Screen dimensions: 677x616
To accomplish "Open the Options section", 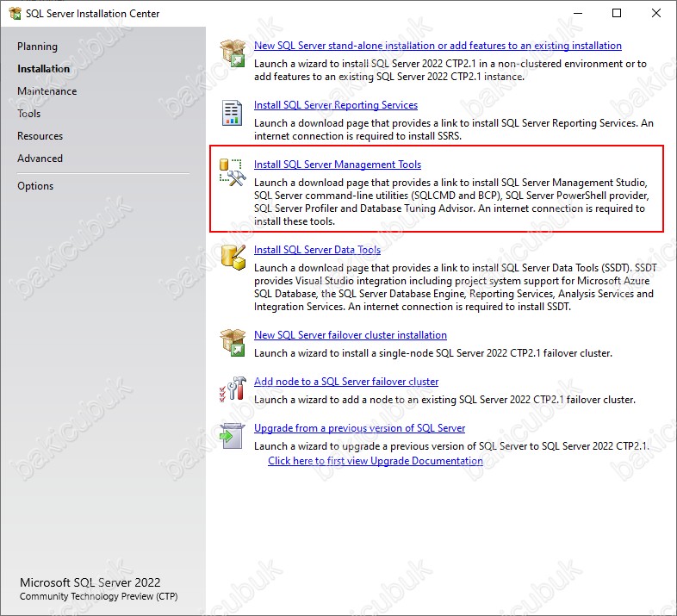I will point(35,186).
